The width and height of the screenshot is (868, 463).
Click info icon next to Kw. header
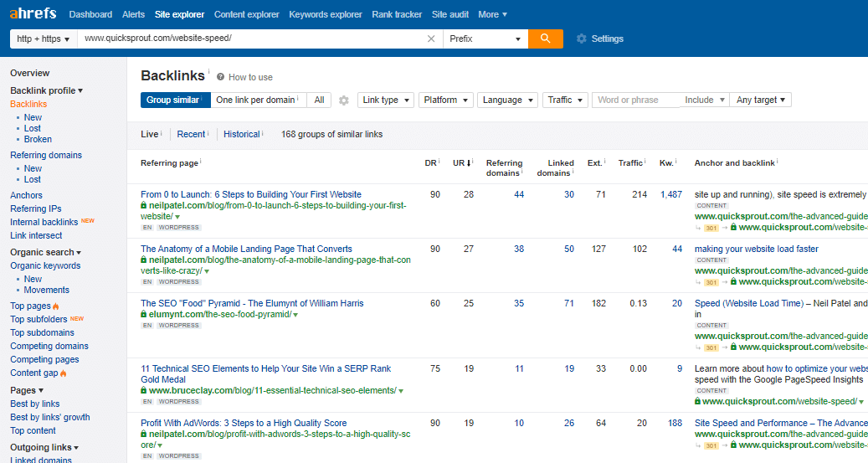click(676, 161)
